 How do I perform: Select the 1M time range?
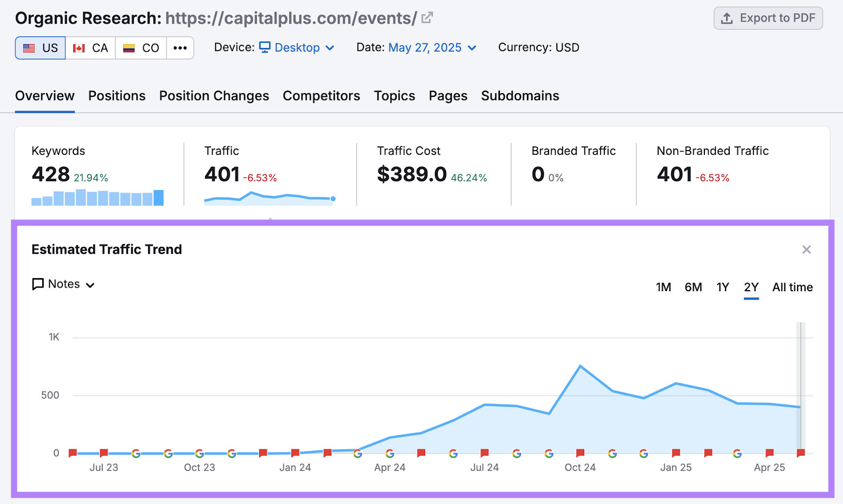[x=663, y=288]
